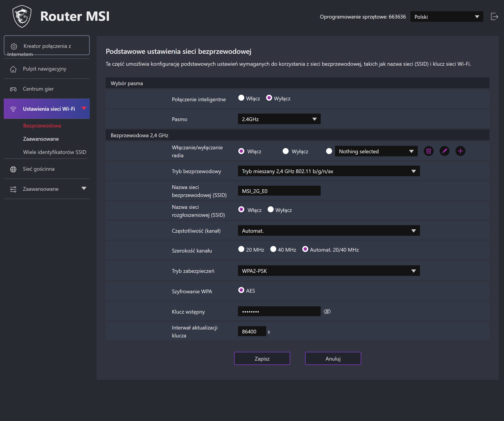Image resolution: width=504 pixels, height=421 pixels.
Task: Select Wyłącz for radio on/off
Action: [286, 151]
